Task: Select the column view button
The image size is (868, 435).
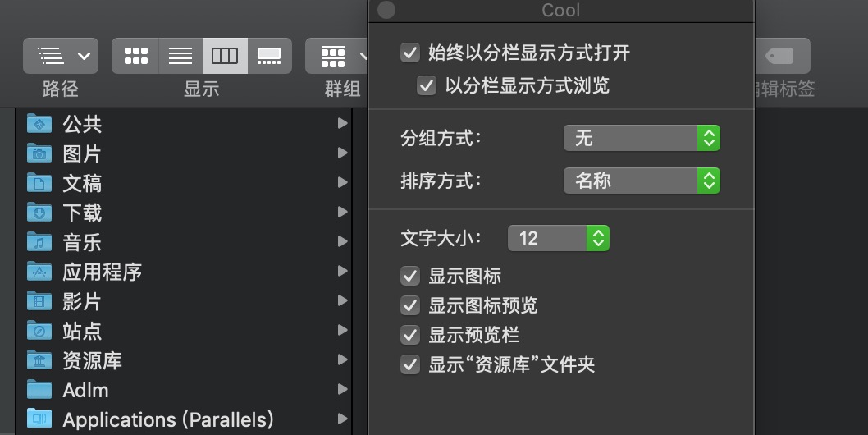Action: 226,56
